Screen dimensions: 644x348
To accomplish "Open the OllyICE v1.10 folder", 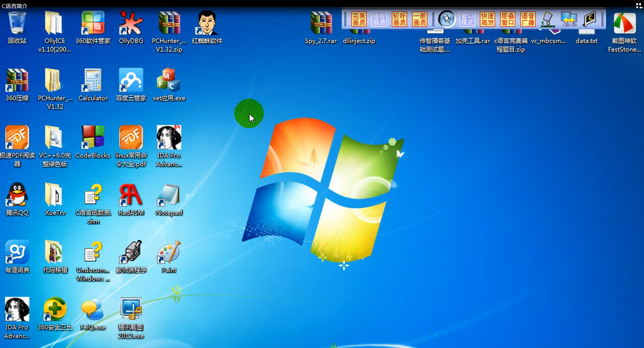I will 54,23.
